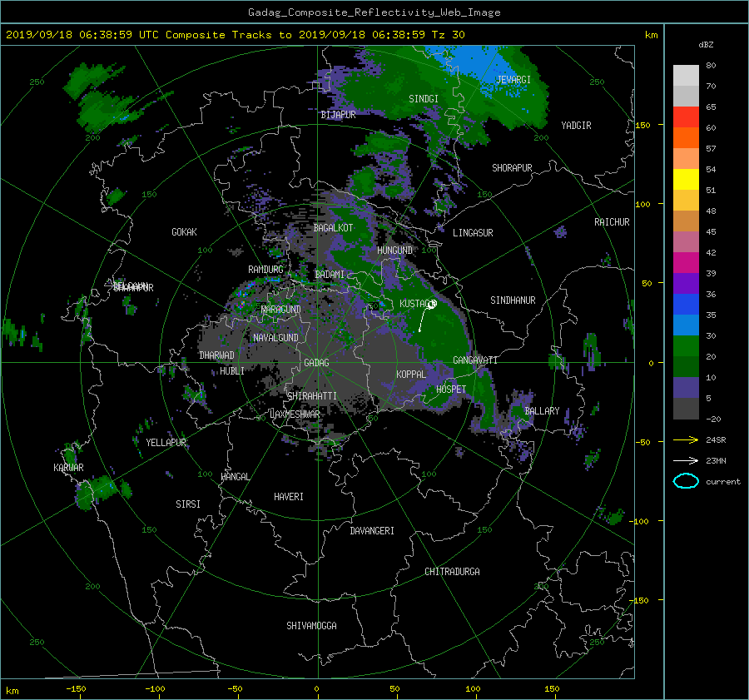Screen dimensions: 749x700
Task: Pick the dark gray -20 dBZ swatch
Action: [x=686, y=409]
